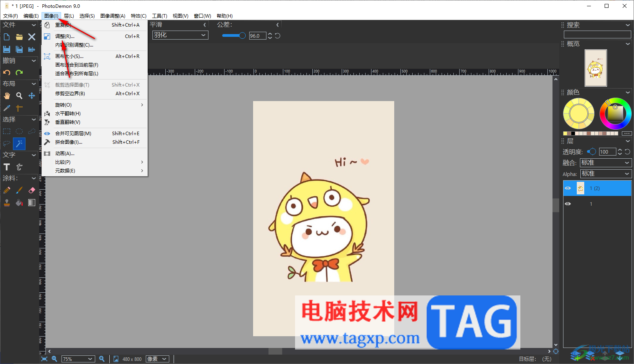The height and width of the screenshot is (364, 634).
Task: Save a copy using the double-disk icon
Action: click(19, 49)
